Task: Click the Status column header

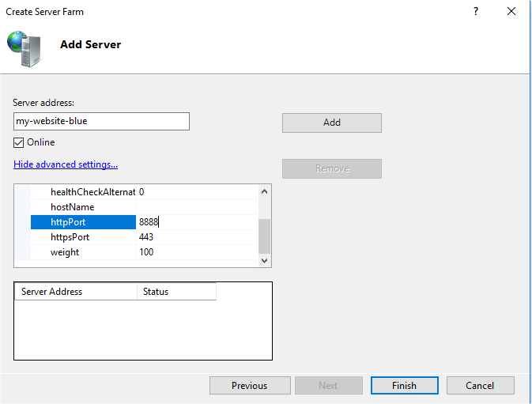Action: pyautogui.click(x=177, y=292)
